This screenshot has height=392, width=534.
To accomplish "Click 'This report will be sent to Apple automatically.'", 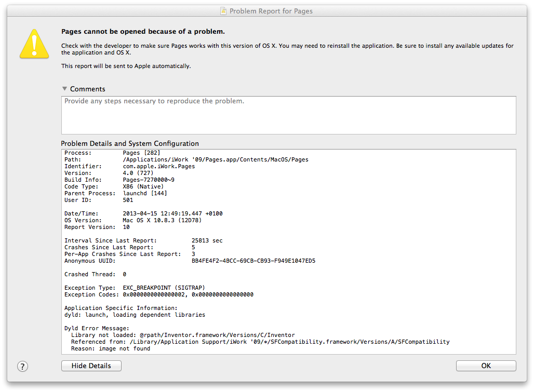I will [x=126, y=66].
